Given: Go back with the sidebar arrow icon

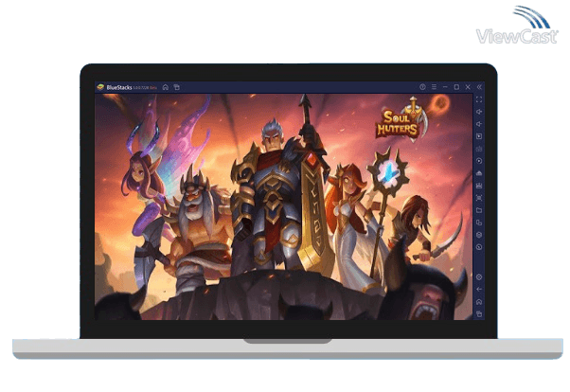Looking at the screenshot, I should point(479,290).
